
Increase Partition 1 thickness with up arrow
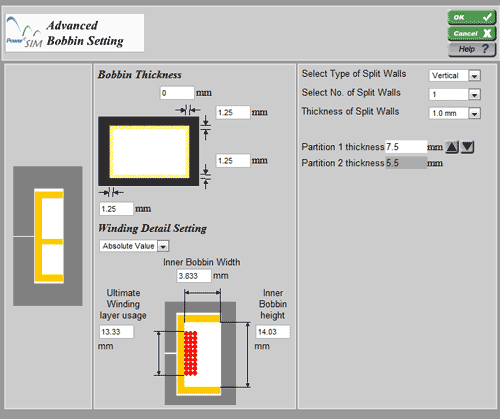pos(452,147)
